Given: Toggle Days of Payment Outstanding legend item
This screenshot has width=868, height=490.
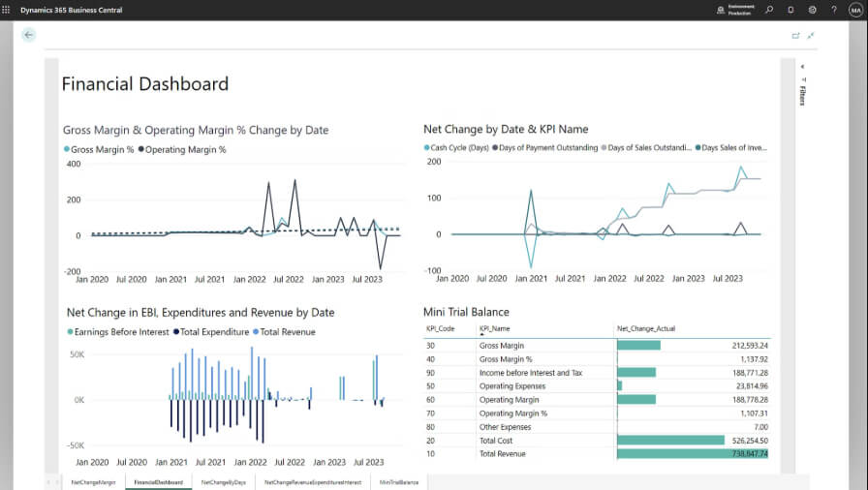Looking at the screenshot, I should pos(544,147).
